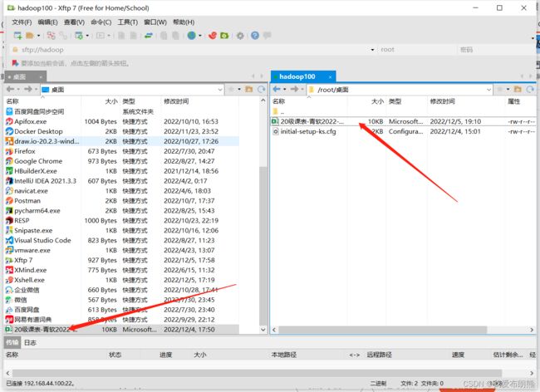
Task: Click the blue-green Synchronize arrows toolbar icon
Action: coord(149,36)
